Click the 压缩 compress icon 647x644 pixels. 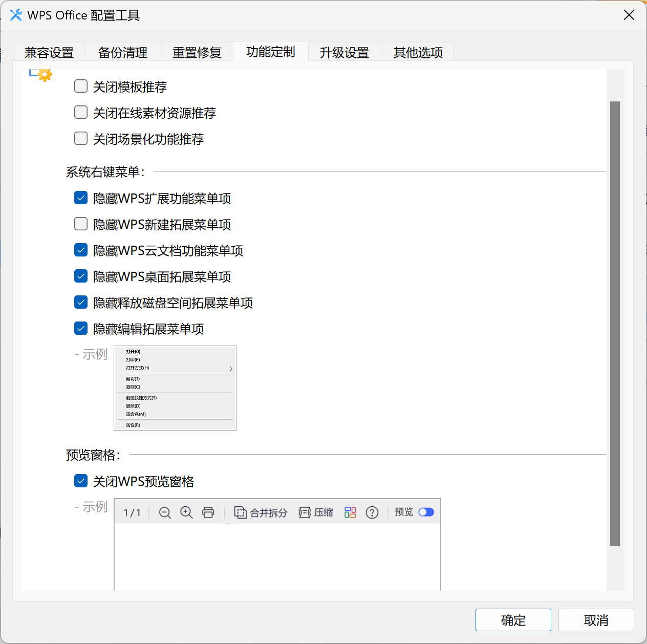click(x=305, y=512)
